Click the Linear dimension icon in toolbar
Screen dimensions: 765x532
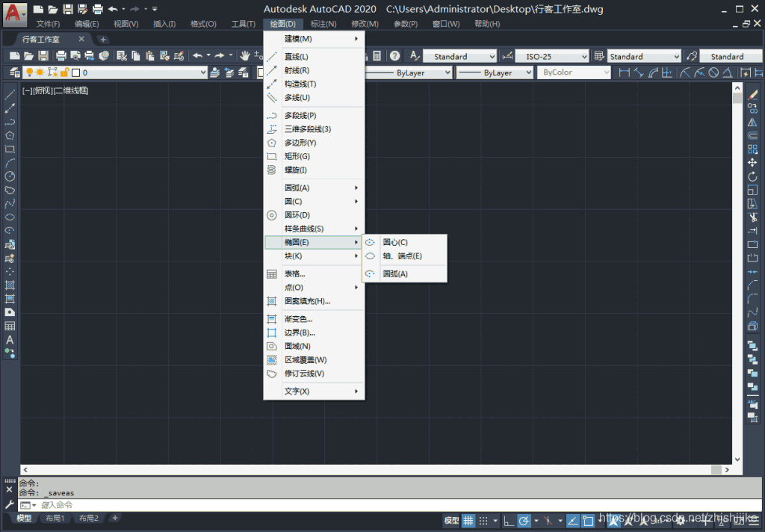(624, 72)
